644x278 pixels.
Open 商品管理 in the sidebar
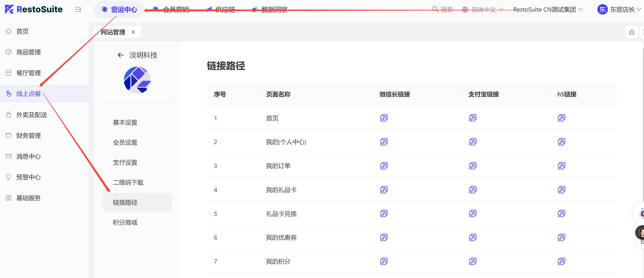(28, 52)
